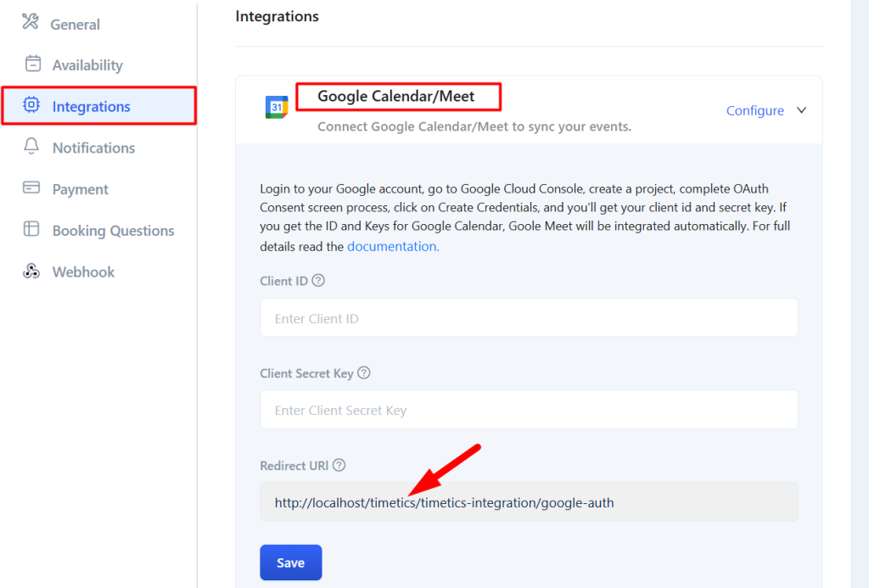Click the Client Secret Key help icon
Screen dimensions: 869x588
[363, 373]
